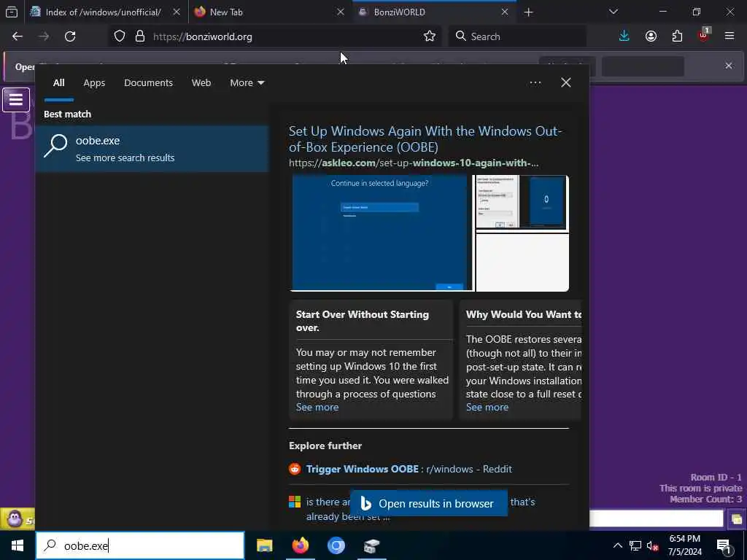Viewport: 747px width, 560px height.
Task: Open File Explorer from the taskbar
Action: [264, 545]
